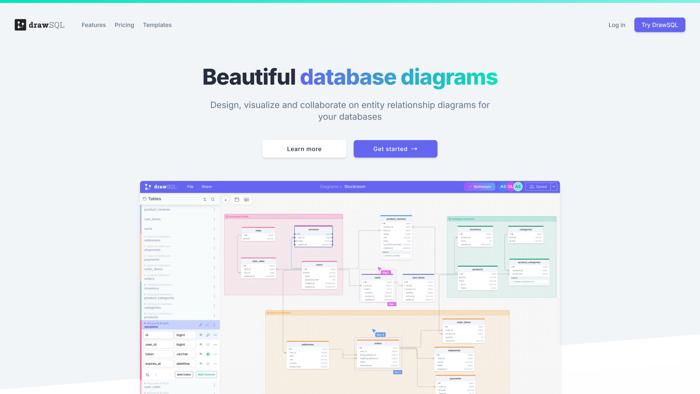The height and width of the screenshot is (394, 700).
Task: Click the search icon in Tables panel
Action: coord(213,199)
